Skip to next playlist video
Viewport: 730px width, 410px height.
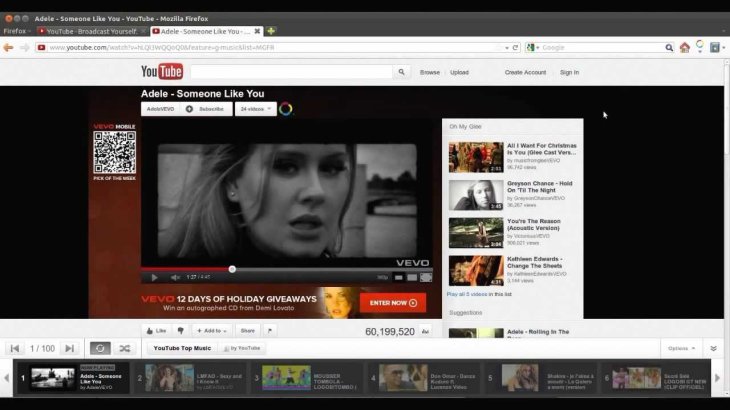(70, 348)
